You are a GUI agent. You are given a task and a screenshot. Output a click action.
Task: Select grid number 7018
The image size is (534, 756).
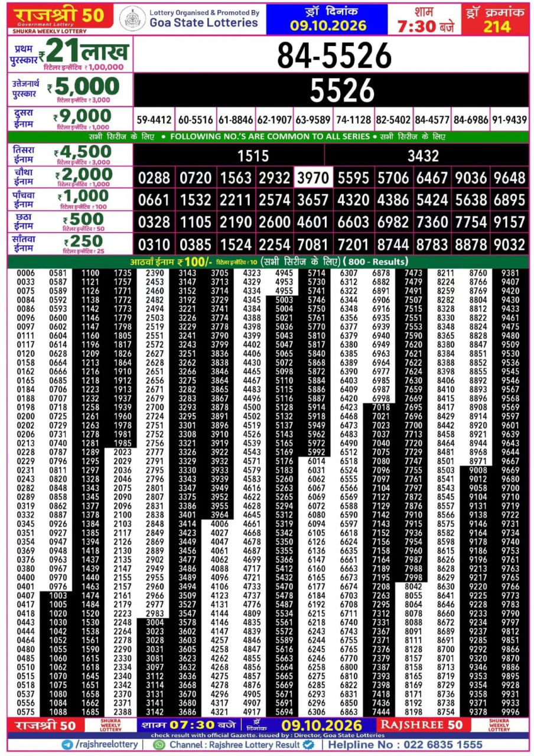pyautogui.click(x=381, y=408)
